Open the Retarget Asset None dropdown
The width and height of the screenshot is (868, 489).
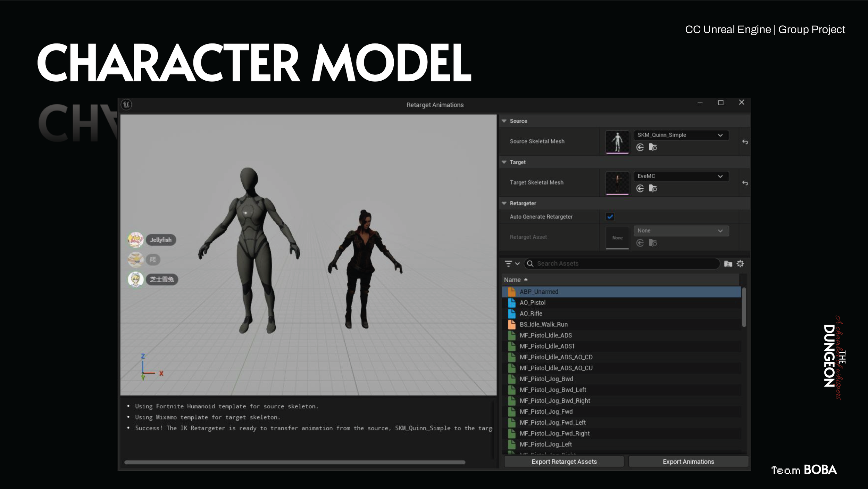(681, 231)
